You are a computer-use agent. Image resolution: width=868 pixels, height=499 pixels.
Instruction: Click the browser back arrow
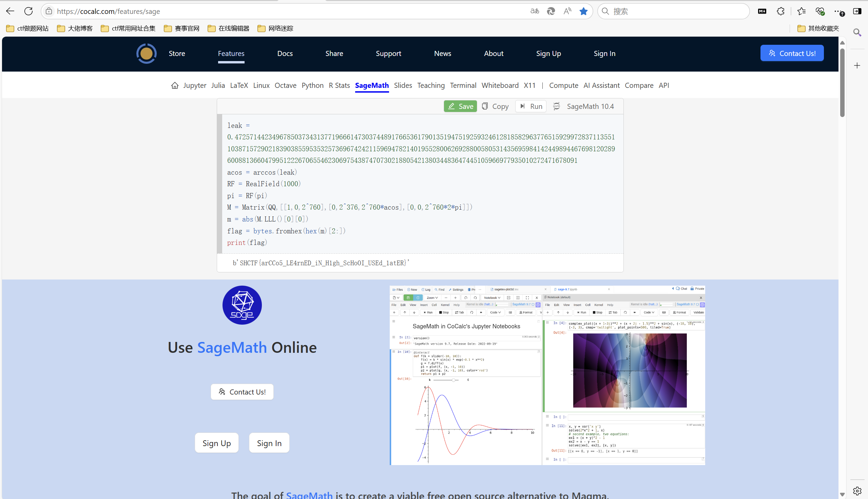(10, 11)
